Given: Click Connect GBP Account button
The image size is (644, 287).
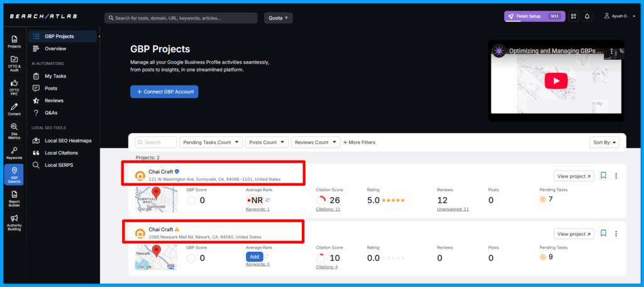Looking at the screenshot, I should [164, 92].
